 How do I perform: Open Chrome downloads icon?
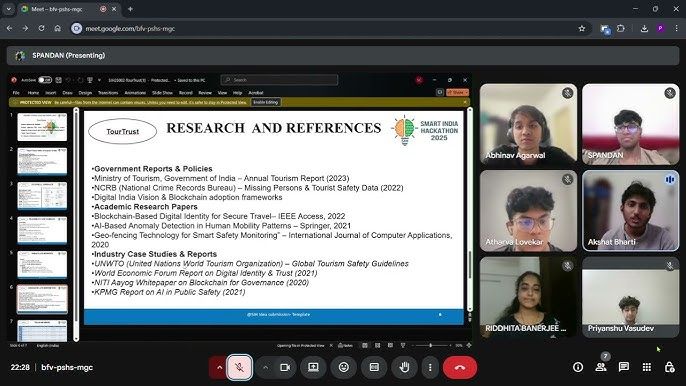pos(644,28)
